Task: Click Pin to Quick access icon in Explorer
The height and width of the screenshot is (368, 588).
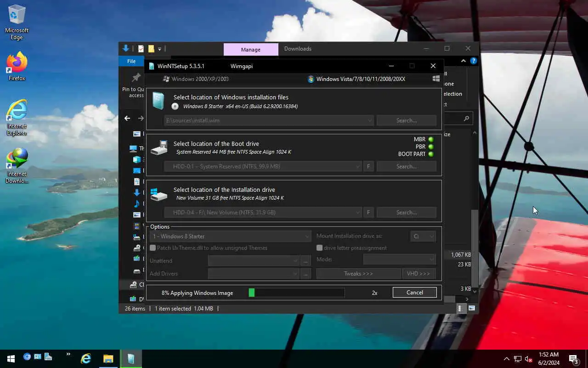Action: [x=136, y=78]
